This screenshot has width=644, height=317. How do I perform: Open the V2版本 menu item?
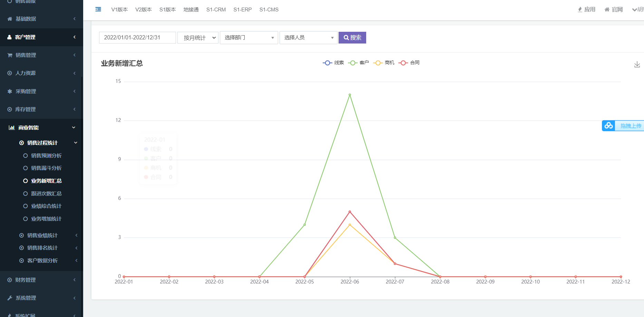click(x=143, y=10)
